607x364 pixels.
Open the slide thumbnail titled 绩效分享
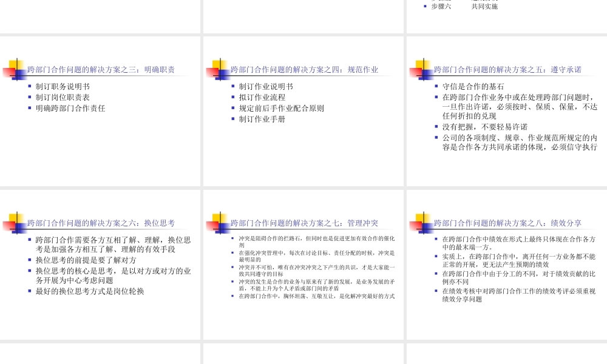click(507, 265)
